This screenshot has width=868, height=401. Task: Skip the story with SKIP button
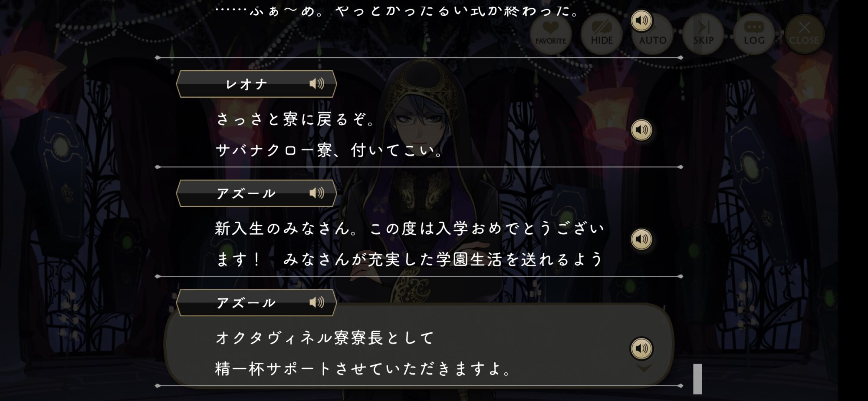[x=703, y=33]
